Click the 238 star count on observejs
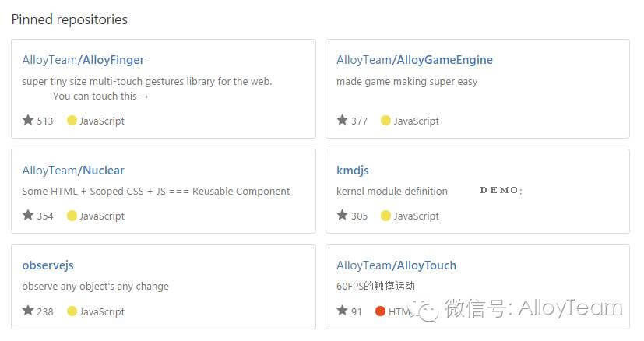 tap(45, 311)
